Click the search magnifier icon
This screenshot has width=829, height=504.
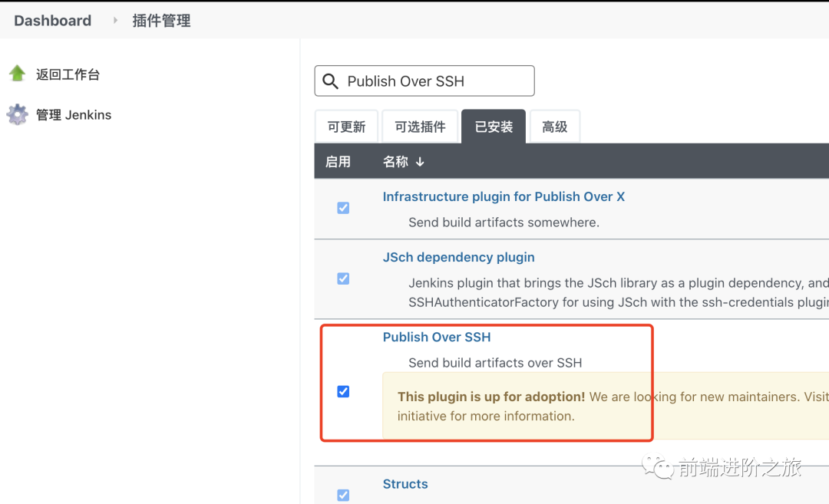click(330, 81)
